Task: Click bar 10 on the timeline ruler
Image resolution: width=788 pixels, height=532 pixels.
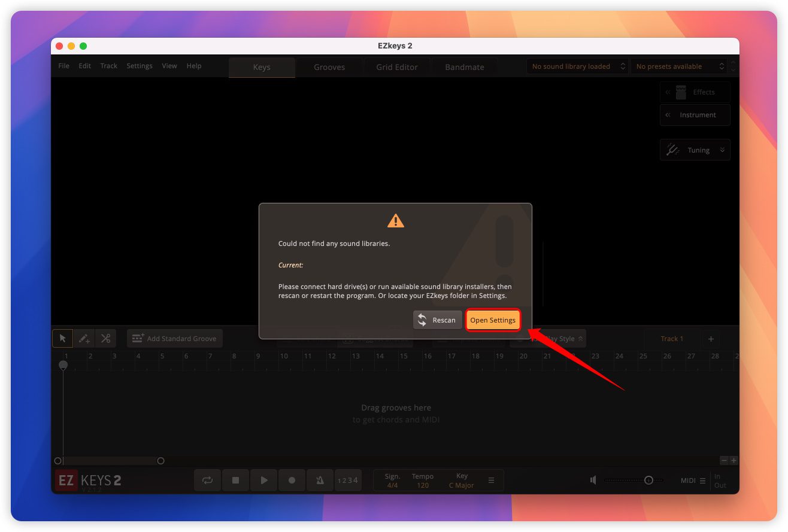Action: 284,356
